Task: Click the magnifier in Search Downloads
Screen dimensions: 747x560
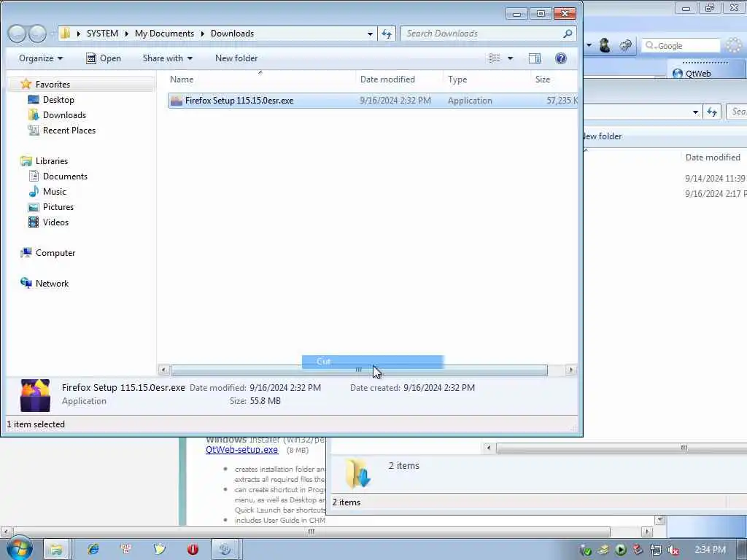Action: [x=568, y=34]
